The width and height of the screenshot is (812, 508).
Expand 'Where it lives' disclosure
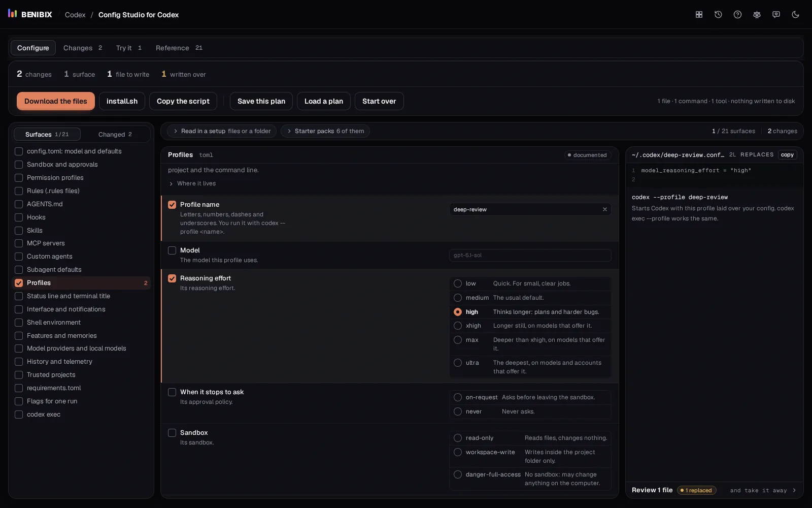192,183
